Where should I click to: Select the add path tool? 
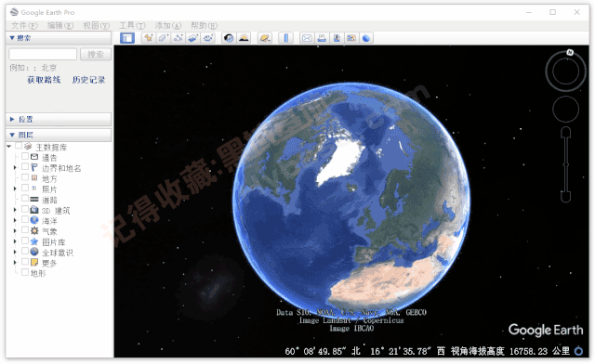[x=178, y=38]
